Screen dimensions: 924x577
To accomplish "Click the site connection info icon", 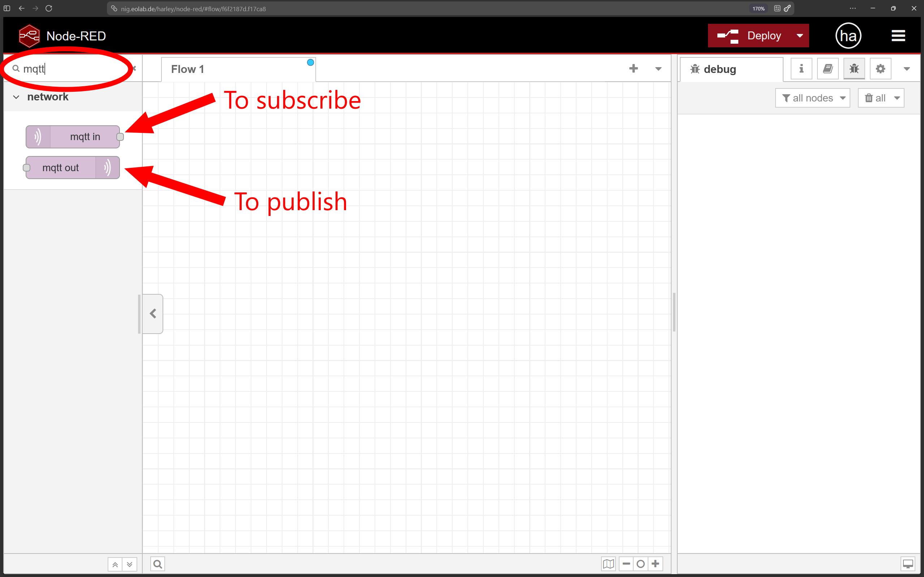I will (114, 8).
